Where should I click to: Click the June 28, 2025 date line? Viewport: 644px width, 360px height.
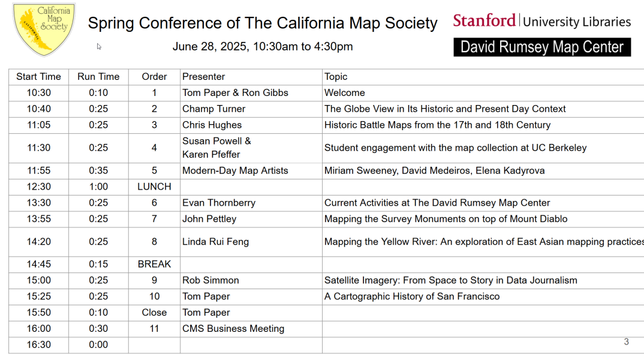[263, 46]
